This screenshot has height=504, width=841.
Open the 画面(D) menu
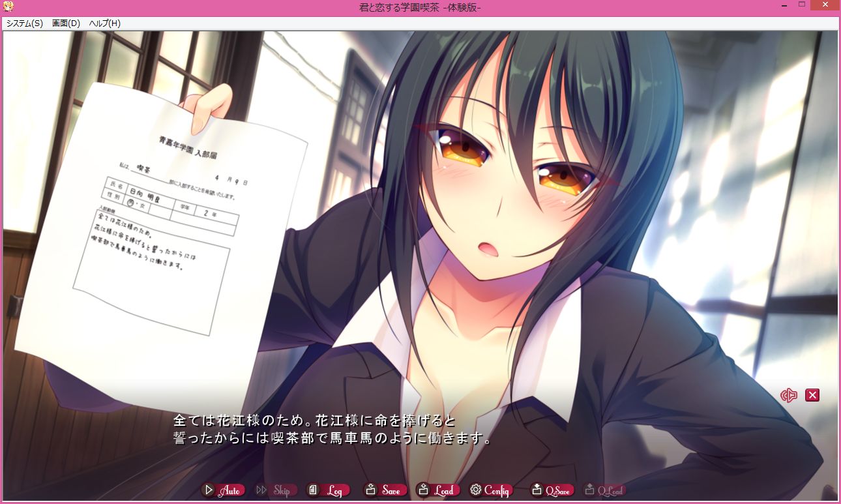66,23
